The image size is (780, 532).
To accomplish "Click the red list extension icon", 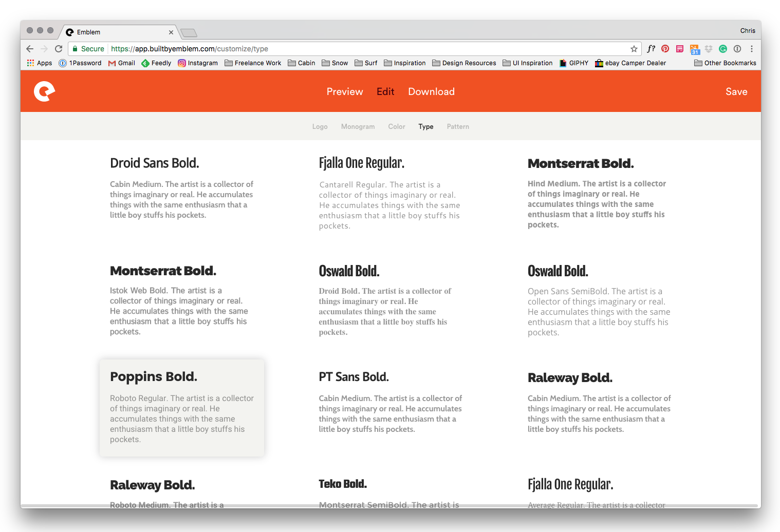I will [x=680, y=49].
